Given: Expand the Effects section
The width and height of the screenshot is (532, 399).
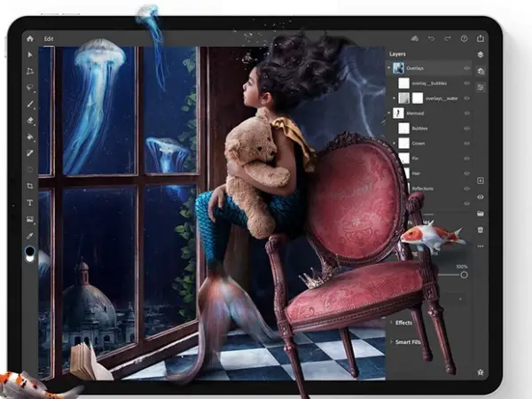Looking at the screenshot, I should (391, 323).
